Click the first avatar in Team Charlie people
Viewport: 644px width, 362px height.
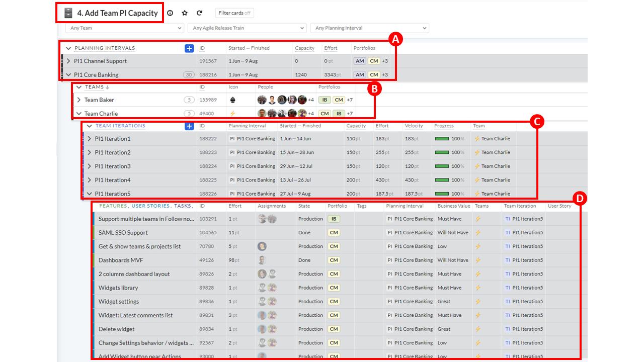[x=262, y=113]
